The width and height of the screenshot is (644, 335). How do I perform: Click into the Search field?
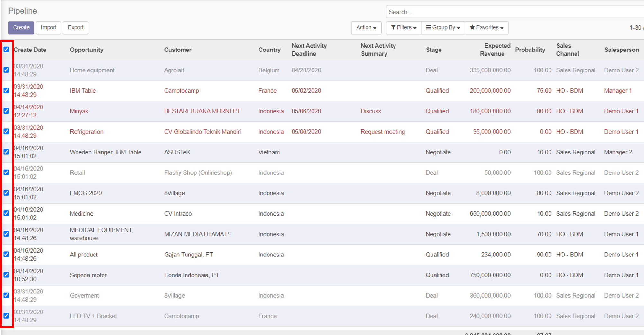[x=514, y=12]
